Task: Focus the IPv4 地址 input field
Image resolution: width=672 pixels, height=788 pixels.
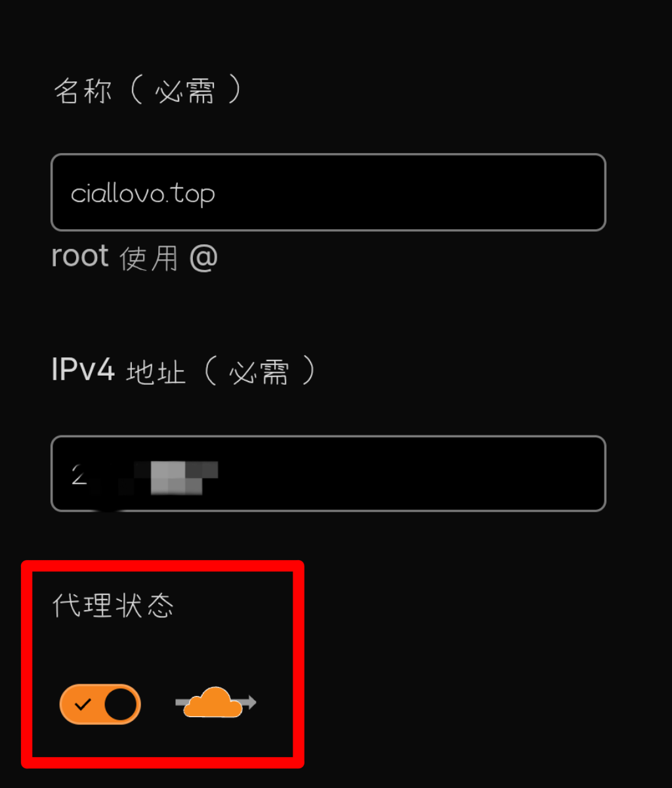Action: pos(328,473)
